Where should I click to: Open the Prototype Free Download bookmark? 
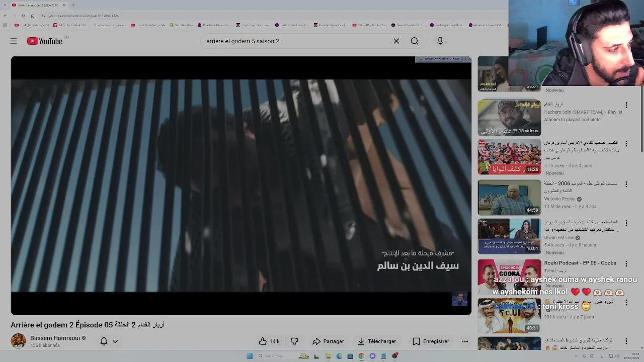tap(447, 25)
